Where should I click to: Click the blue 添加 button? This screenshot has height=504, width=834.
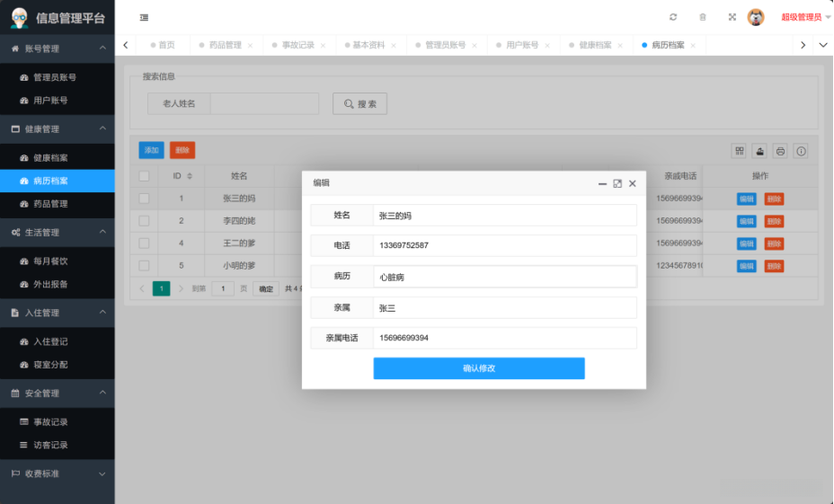click(152, 150)
